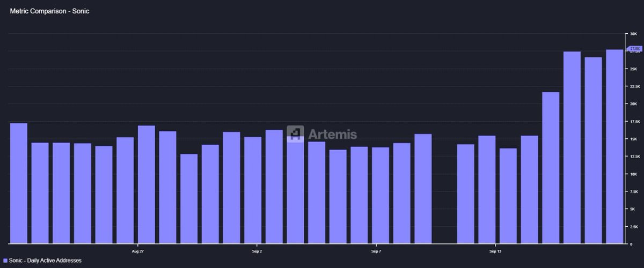
Task: Click the '12.5K' y-axis label
Action: 635,157
